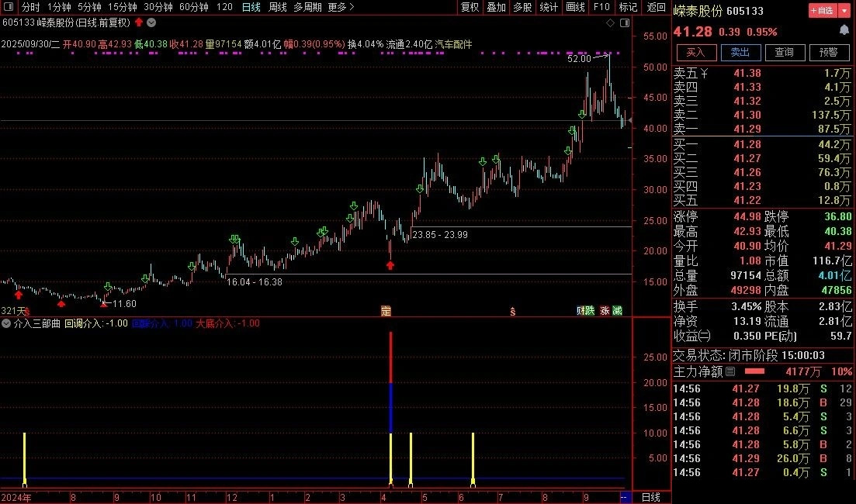
Task: Select the 1分钟 period
Action: click(59, 7)
